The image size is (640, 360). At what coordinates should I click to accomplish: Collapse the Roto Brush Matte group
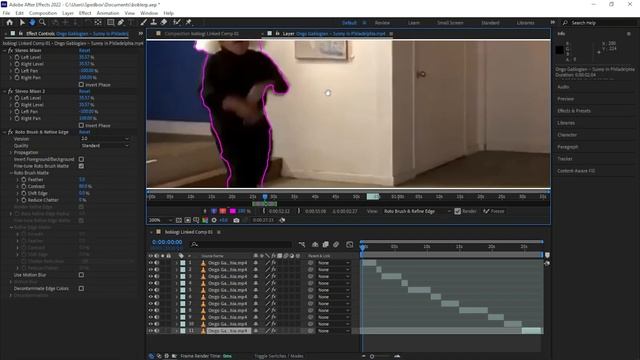(11, 173)
